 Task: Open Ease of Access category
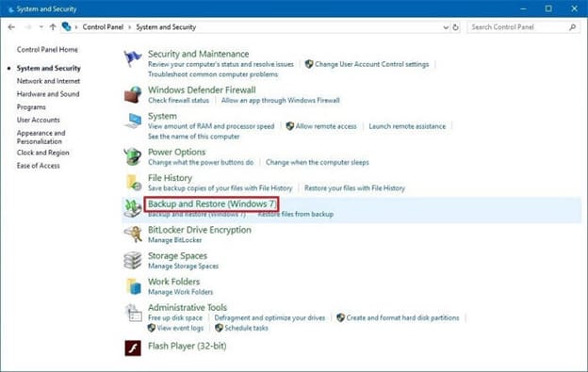tap(39, 166)
